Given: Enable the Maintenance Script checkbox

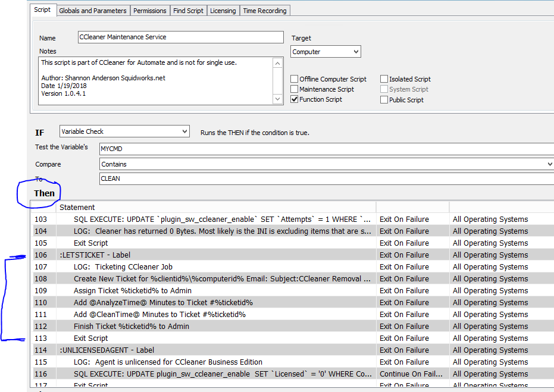Looking at the screenshot, I should coord(295,89).
